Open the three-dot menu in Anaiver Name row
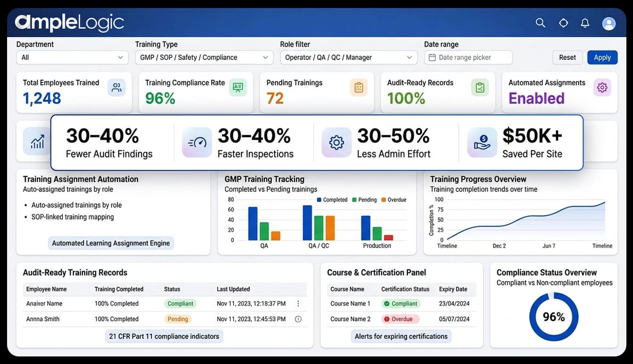 coord(298,304)
